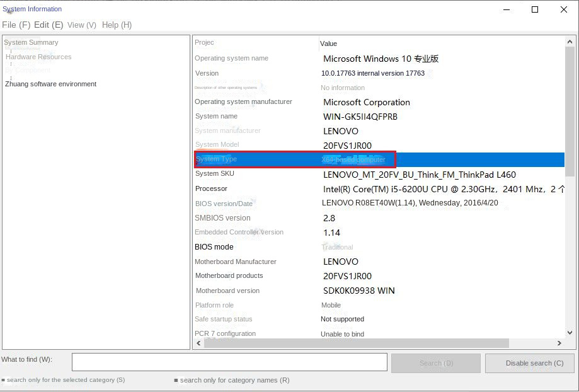Click the vertical scrollbar down arrow
579x392 pixels.
(x=571, y=333)
